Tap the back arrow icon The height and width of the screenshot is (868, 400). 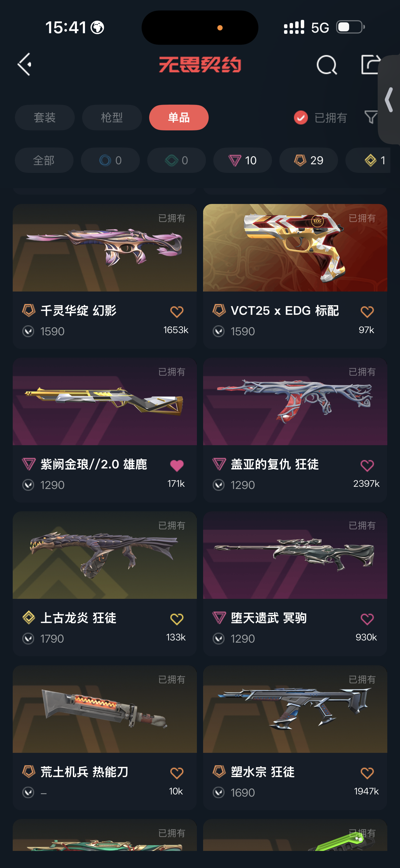click(x=24, y=64)
